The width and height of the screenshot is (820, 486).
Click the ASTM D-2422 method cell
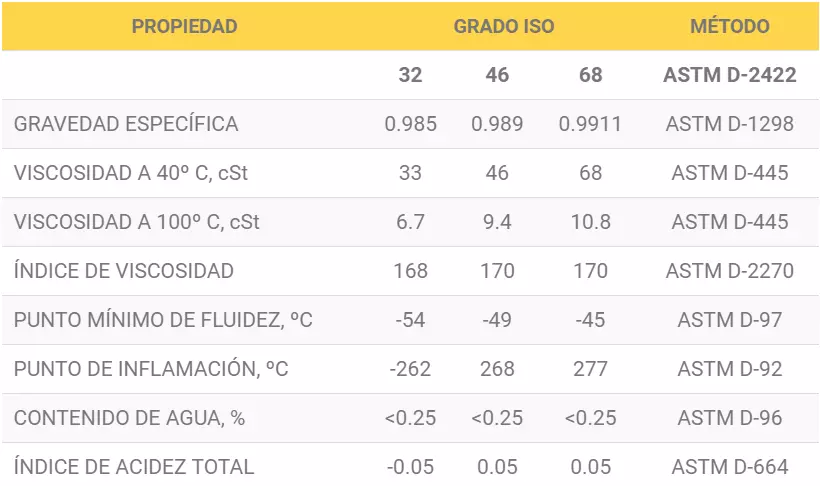(730, 75)
